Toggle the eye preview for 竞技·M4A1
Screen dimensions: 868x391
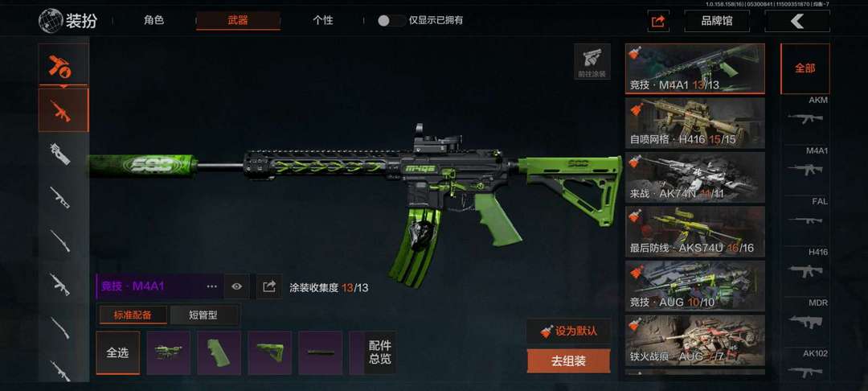[237, 286]
